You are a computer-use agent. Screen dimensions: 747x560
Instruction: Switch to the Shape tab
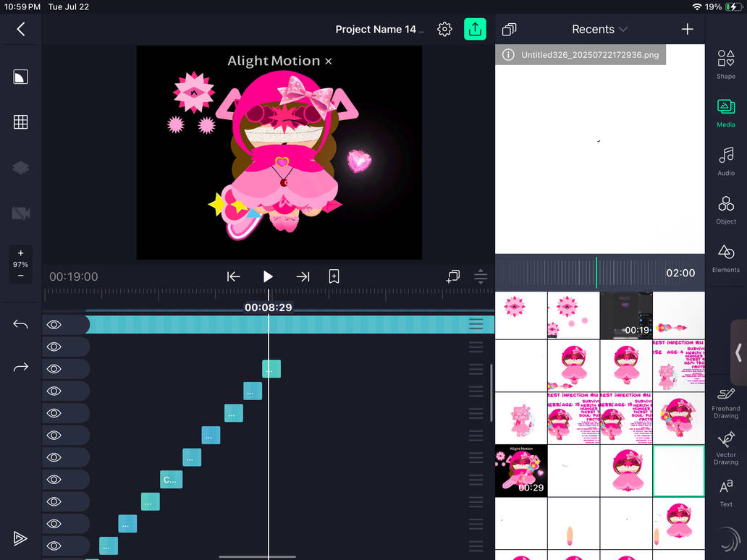725,64
